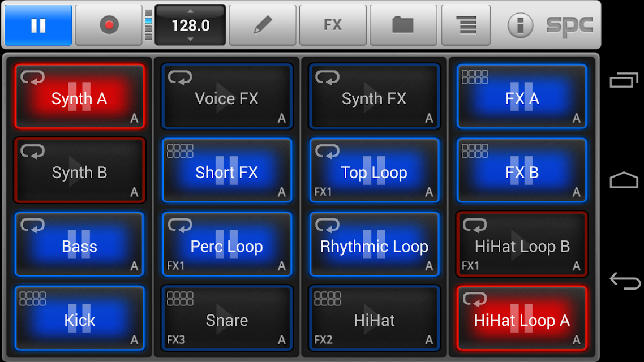Open the FX effects panel
Screen dimensions: 644x362
pos(333,25)
